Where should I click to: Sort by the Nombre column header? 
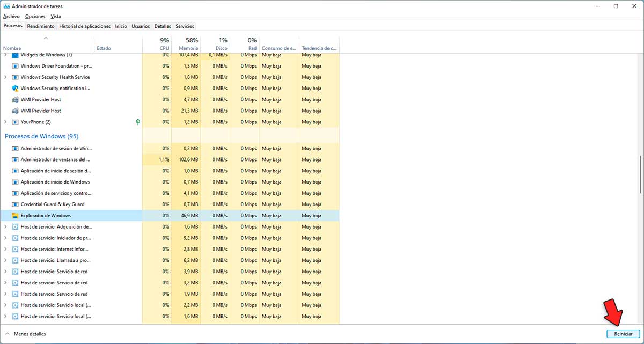pyautogui.click(x=47, y=45)
